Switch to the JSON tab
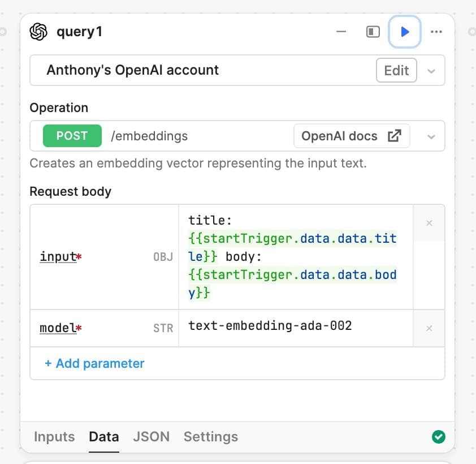The width and height of the screenshot is (476, 464). click(x=151, y=437)
